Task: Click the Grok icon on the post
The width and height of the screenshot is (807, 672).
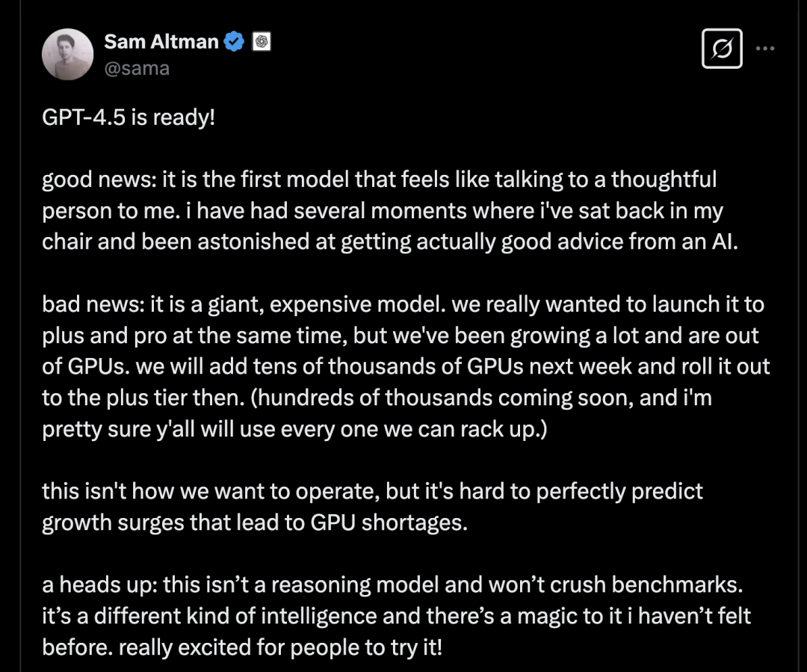Action: [x=723, y=49]
